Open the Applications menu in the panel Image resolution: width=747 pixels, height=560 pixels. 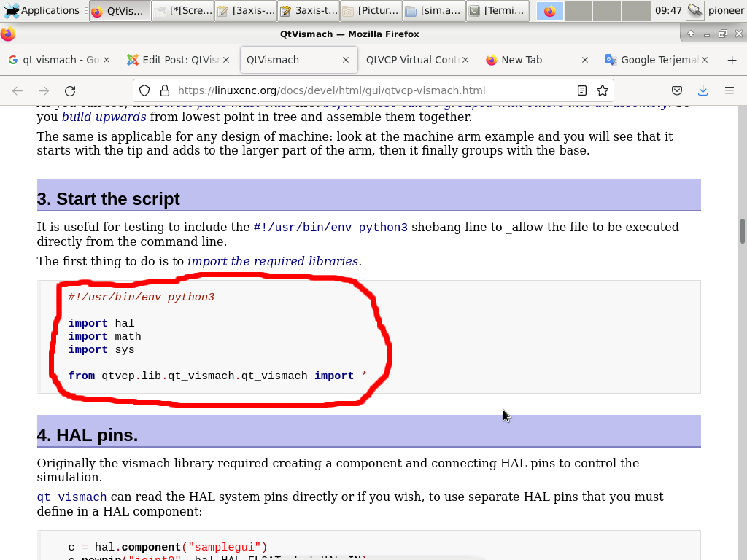pos(42,10)
